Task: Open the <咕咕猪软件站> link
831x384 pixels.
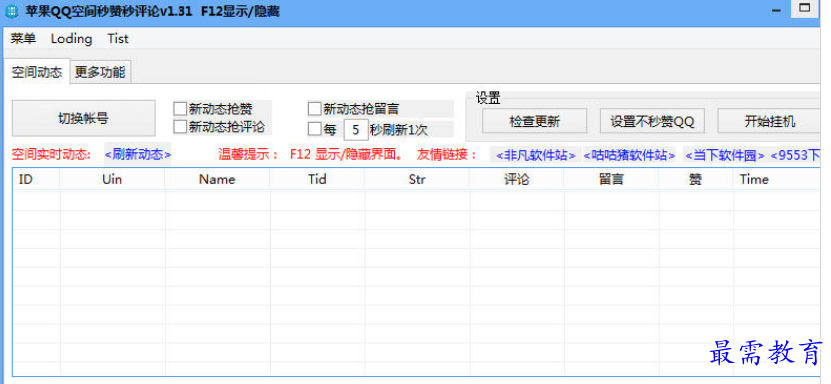Action: (630, 155)
